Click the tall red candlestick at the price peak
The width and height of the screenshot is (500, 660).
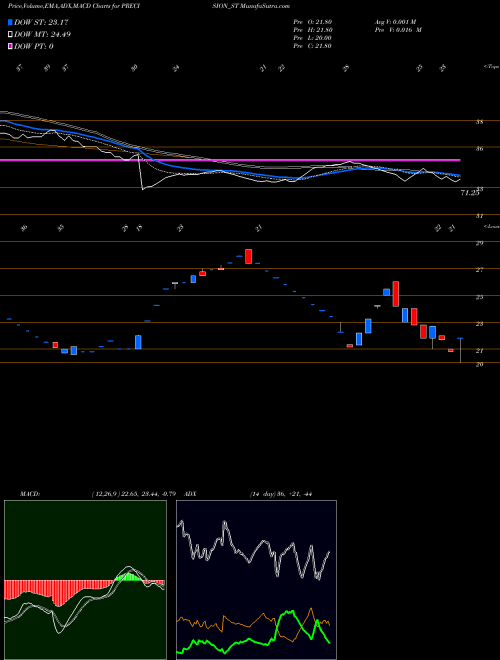249,256
